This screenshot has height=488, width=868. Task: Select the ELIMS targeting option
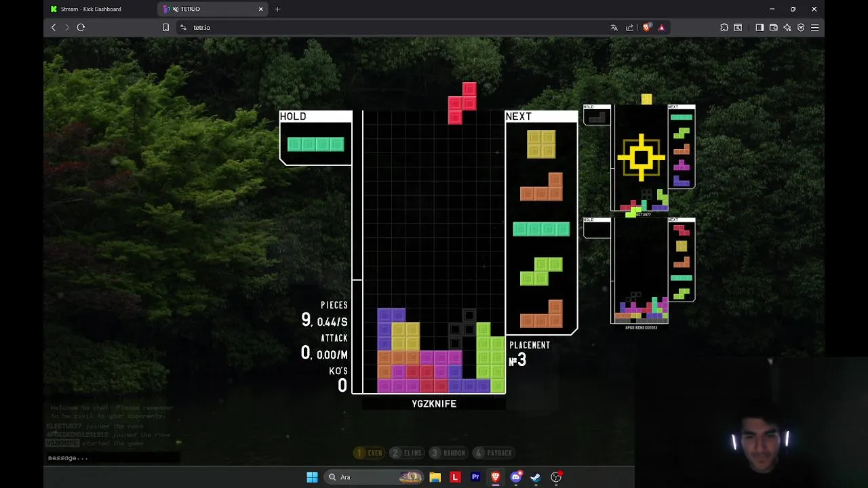click(x=407, y=453)
